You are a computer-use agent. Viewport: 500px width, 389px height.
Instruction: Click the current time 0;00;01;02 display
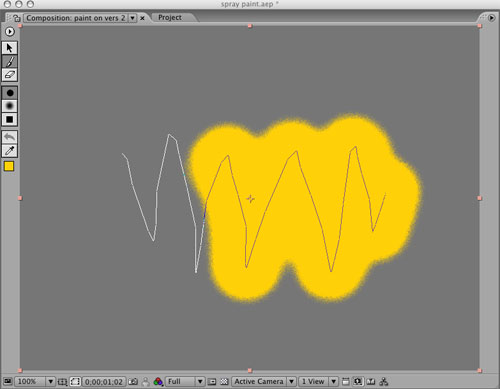[104, 382]
